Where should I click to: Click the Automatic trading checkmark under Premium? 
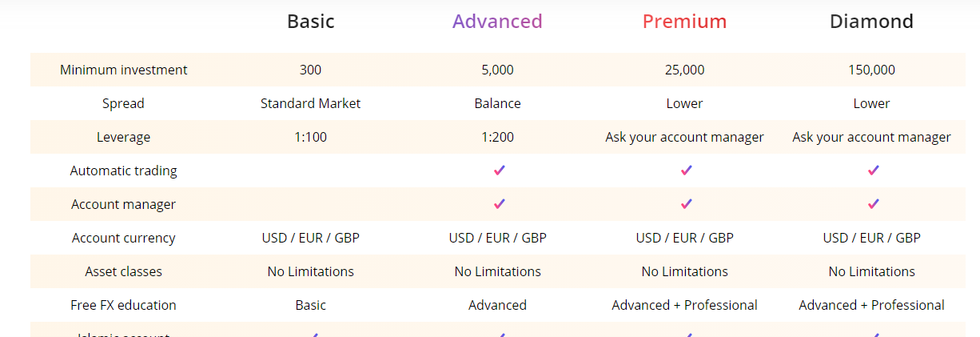686,170
